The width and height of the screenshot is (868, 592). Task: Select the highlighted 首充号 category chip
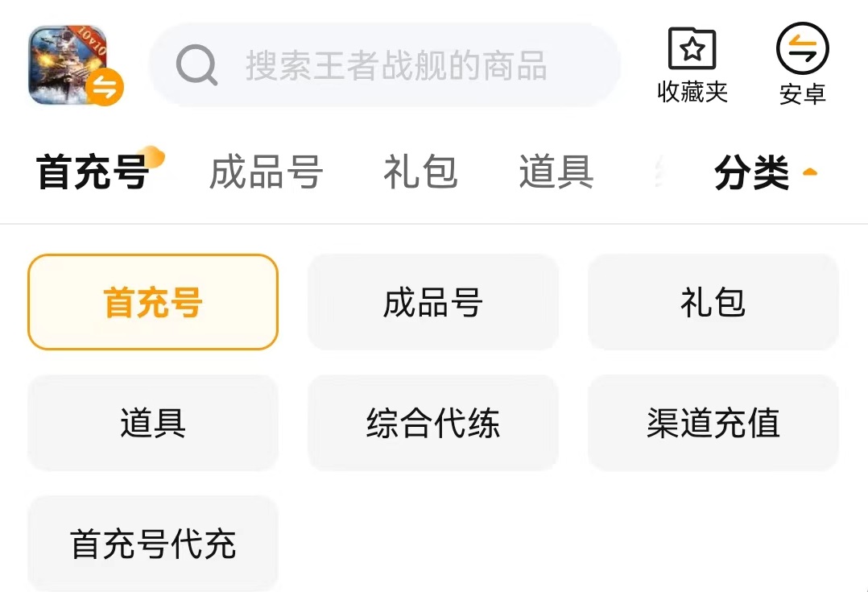pos(153,302)
